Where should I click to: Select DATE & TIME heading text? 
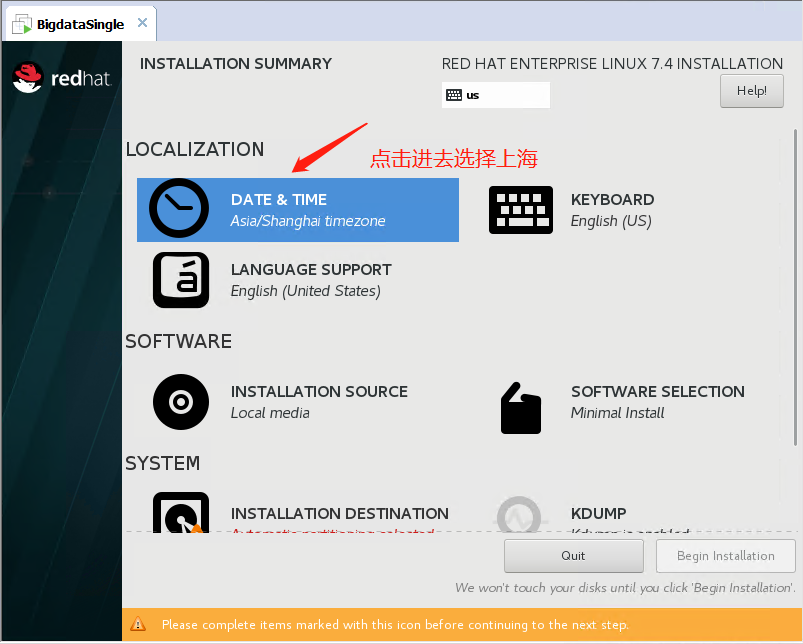(279, 199)
